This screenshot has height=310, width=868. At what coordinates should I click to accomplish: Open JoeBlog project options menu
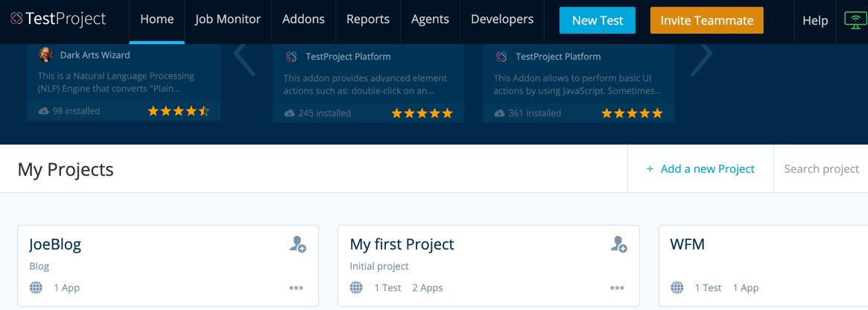pyautogui.click(x=296, y=288)
